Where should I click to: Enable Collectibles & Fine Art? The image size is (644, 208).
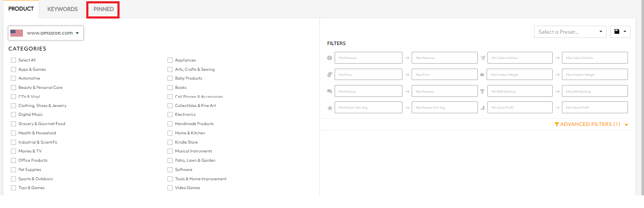[x=170, y=106]
